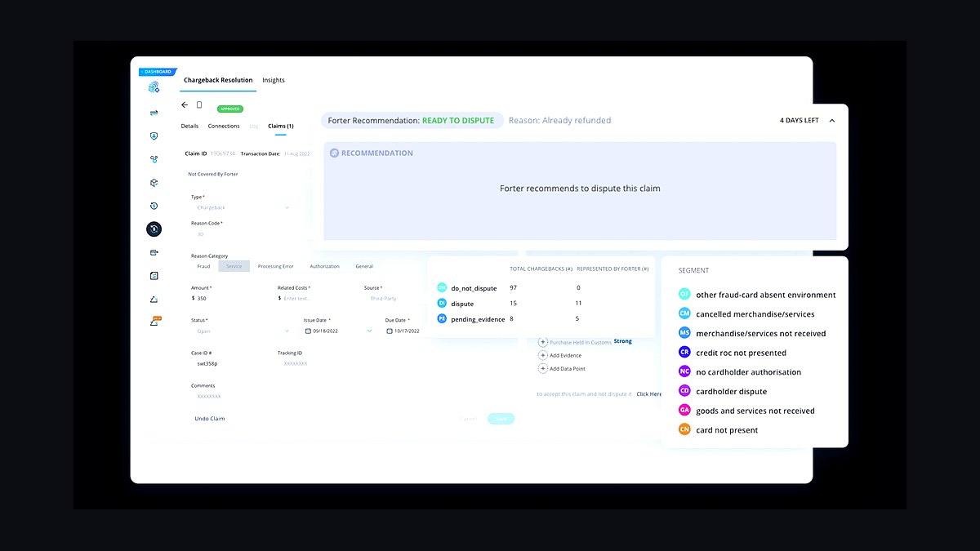Click the CD badge for cardholder dispute
Viewport: 980px width, 551px height.
click(x=684, y=391)
